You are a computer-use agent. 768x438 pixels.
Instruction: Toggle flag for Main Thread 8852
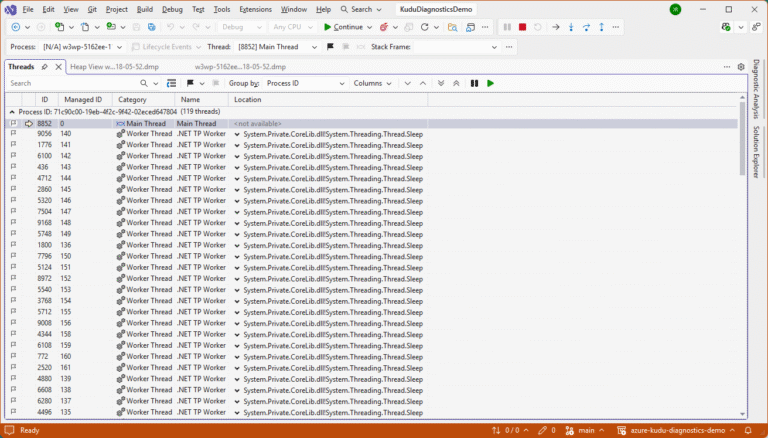pos(13,123)
